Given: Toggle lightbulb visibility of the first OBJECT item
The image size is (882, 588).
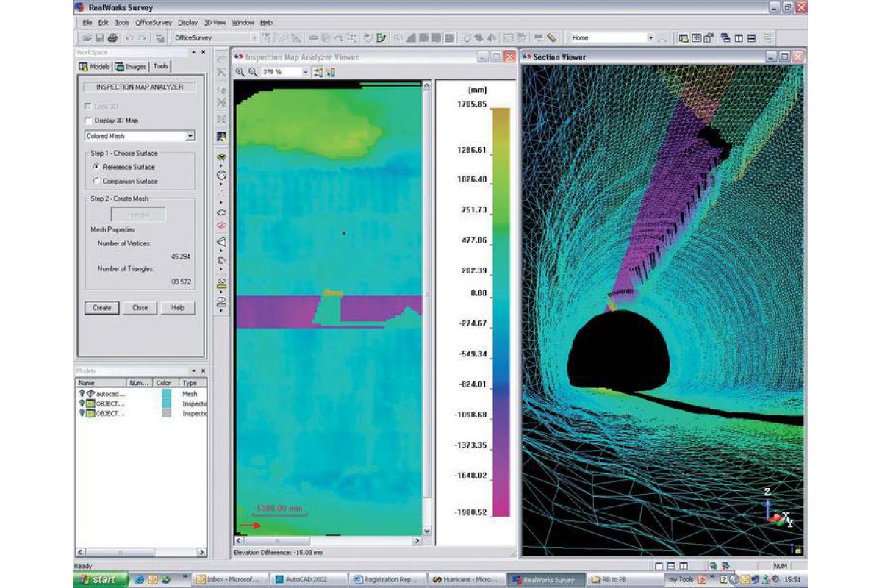Looking at the screenshot, I should click(82, 404).
